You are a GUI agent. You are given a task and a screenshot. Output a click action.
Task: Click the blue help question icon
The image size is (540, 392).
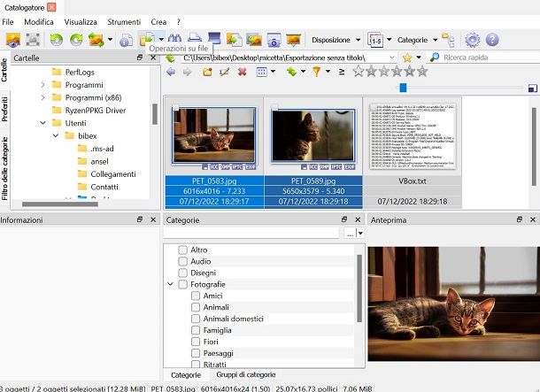tap(492, 40)
